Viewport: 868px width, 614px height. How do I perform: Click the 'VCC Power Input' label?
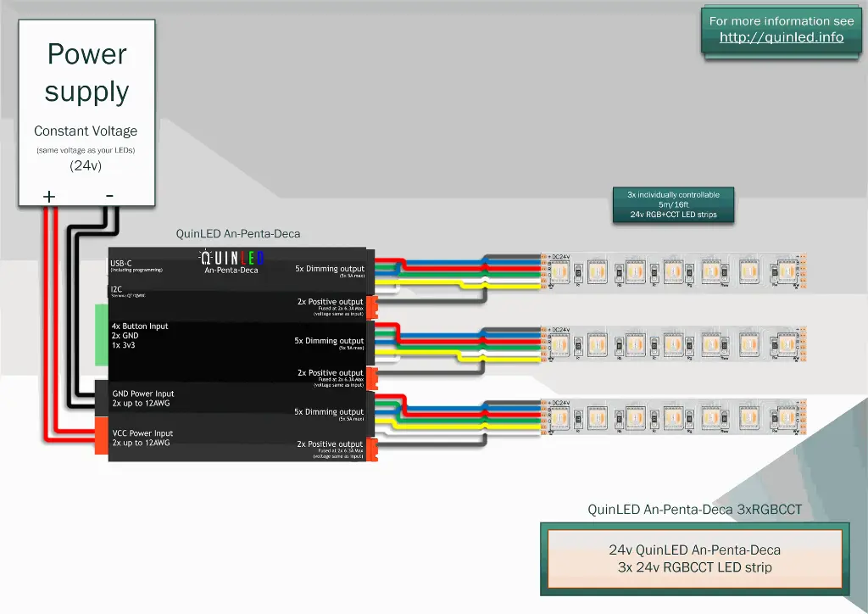pos(142,433)
